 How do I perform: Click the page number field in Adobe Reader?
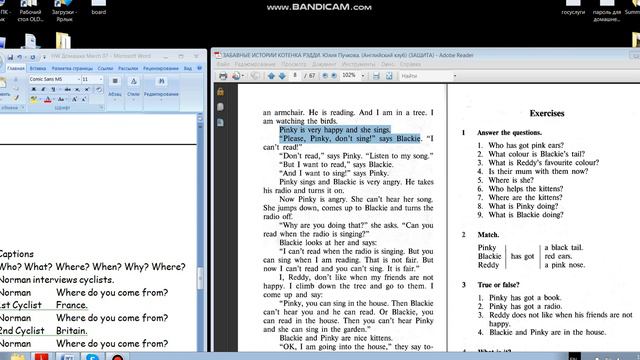(x=295, y=76)
